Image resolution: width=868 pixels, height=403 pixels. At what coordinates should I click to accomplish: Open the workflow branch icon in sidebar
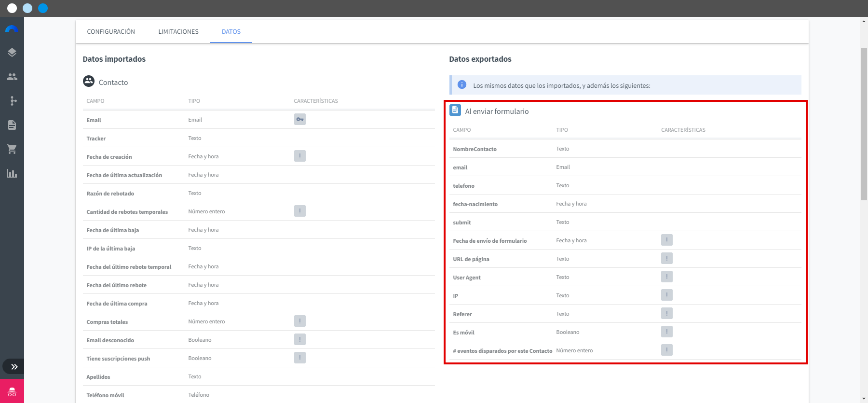(x=13, y=101)
